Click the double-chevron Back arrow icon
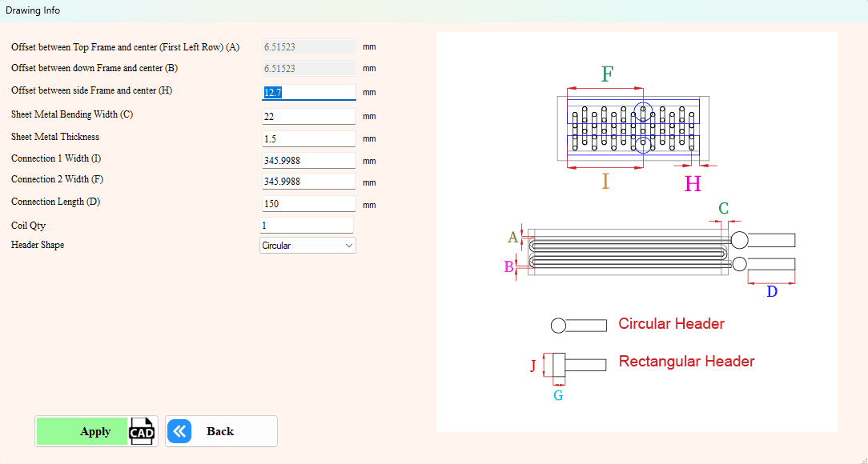868x464 pixels. (x=179, y=431)
